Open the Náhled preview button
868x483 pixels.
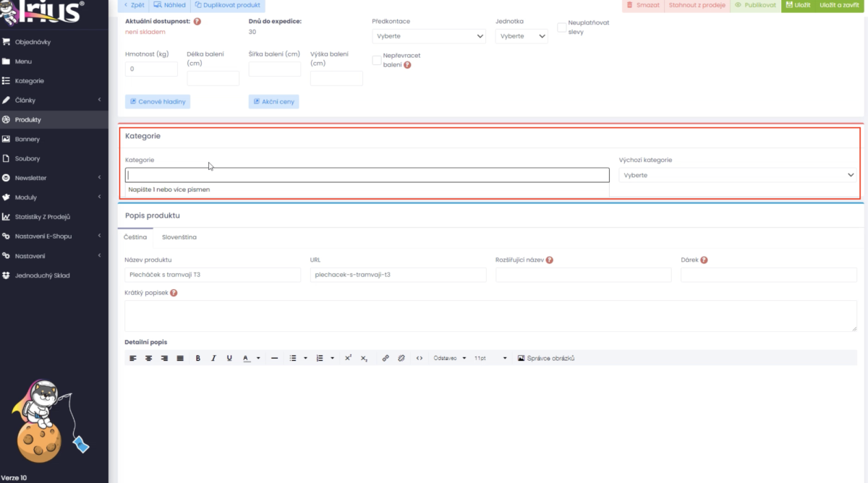(x=170, y=5)
